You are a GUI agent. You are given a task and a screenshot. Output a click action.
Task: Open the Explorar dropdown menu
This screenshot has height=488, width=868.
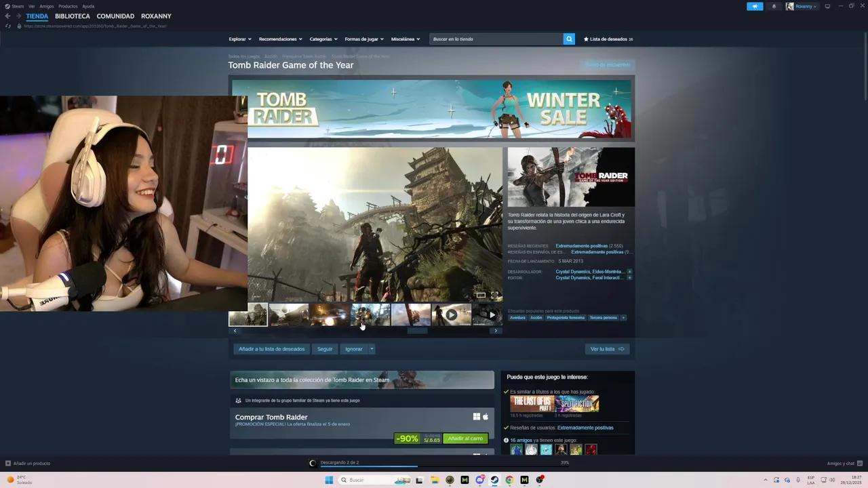tap(240, 39)
